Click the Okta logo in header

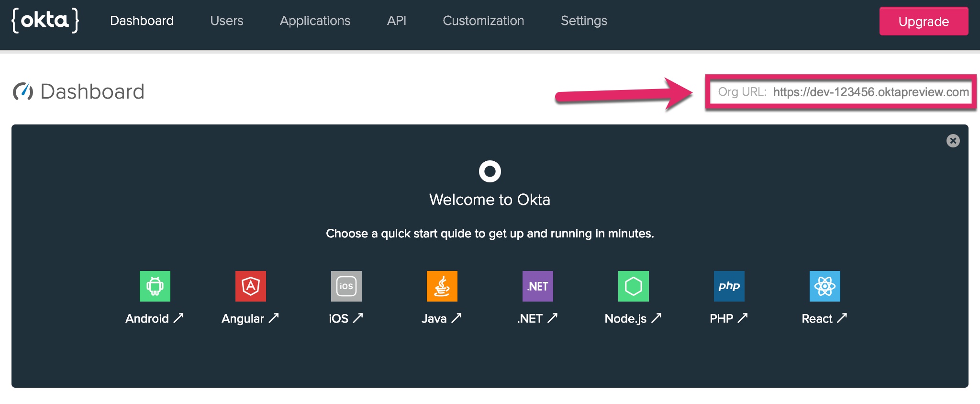coord(45,21)
